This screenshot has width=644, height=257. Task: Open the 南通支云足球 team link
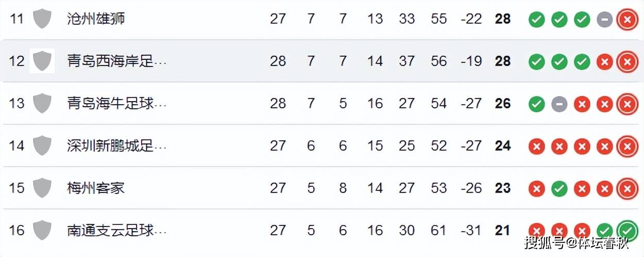[x=117, y=230]
